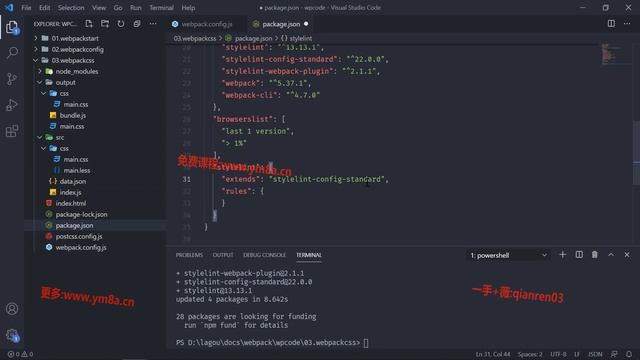Click the errors and warnings status indicator
This screenshot has width=640, height=360.
20,354
